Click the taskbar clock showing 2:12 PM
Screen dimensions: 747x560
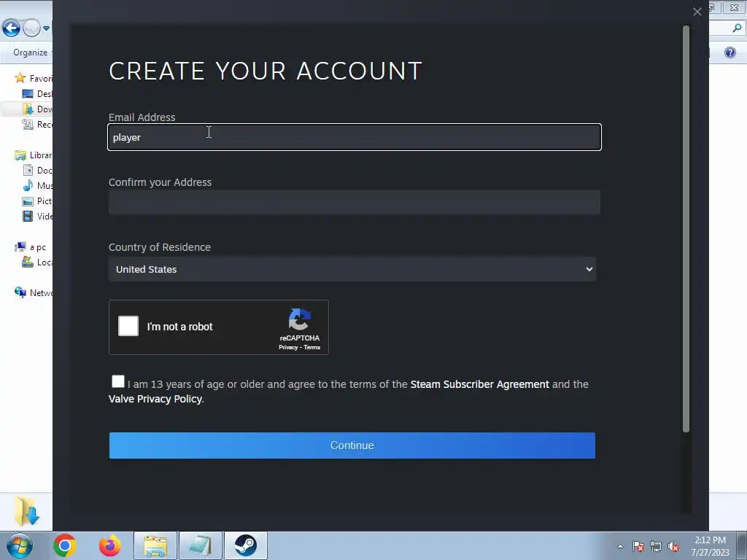[x=710, y=546]
